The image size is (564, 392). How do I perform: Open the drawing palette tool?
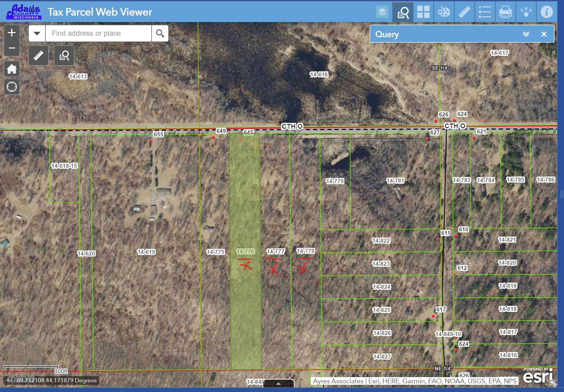click(444, 12)
